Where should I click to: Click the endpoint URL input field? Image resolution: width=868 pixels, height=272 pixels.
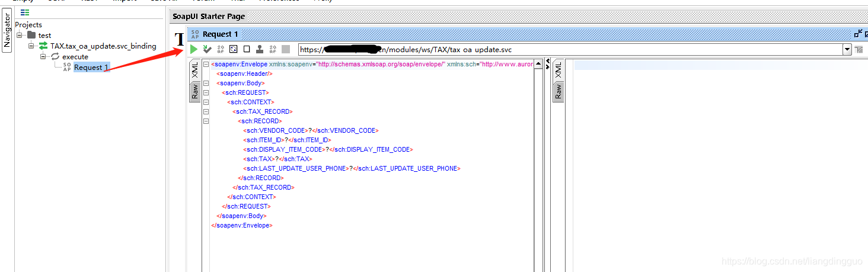point(570,50)
